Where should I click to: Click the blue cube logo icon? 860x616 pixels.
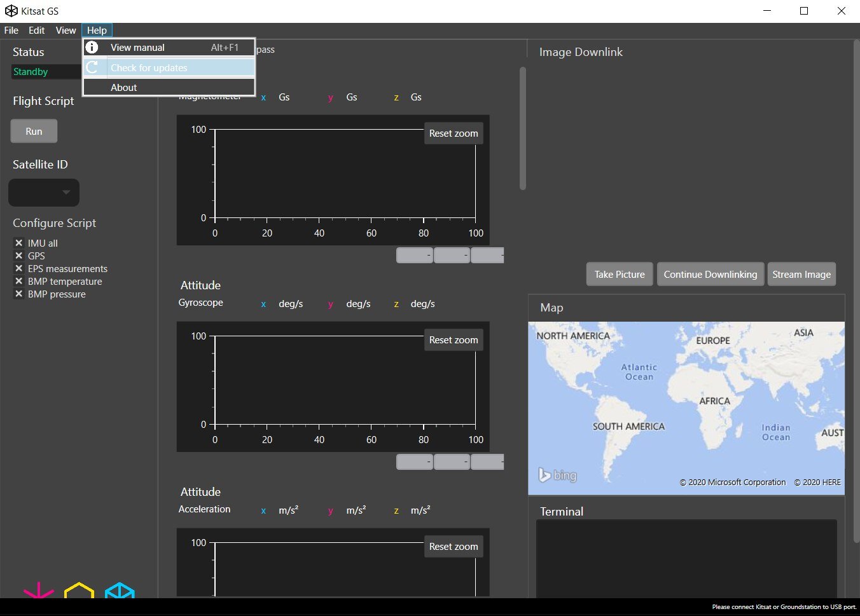(x=120, y=591)
